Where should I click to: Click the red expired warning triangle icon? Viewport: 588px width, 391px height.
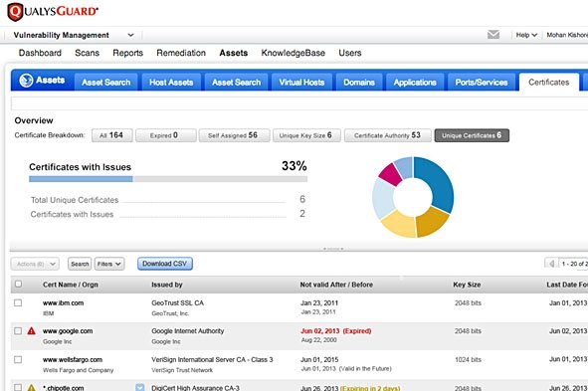[x=32, y=331]
